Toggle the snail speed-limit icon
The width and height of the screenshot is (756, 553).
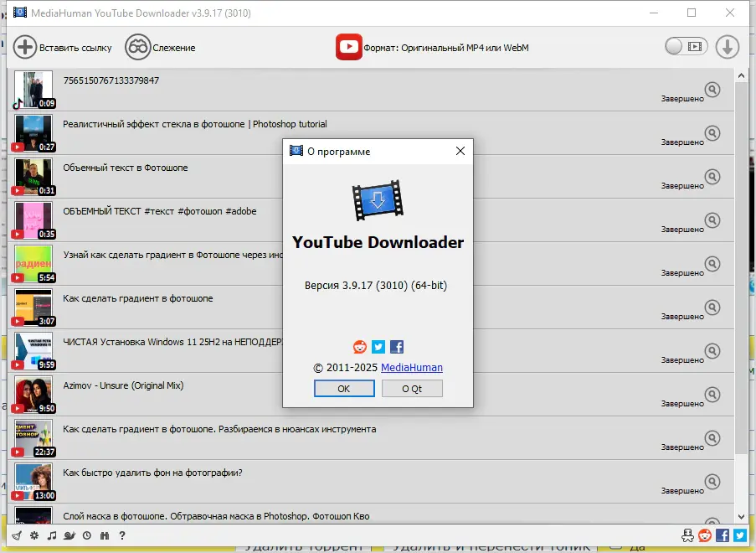click(x=69, y=535)
